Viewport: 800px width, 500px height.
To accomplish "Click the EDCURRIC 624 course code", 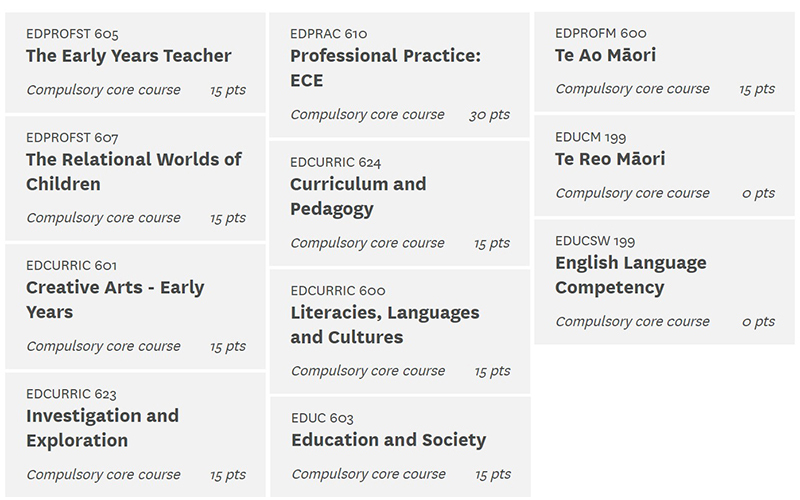I will [336, 162].
